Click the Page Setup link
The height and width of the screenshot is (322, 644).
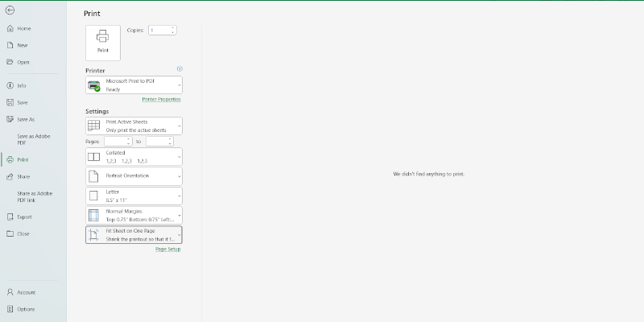click(x=167, y=250)
